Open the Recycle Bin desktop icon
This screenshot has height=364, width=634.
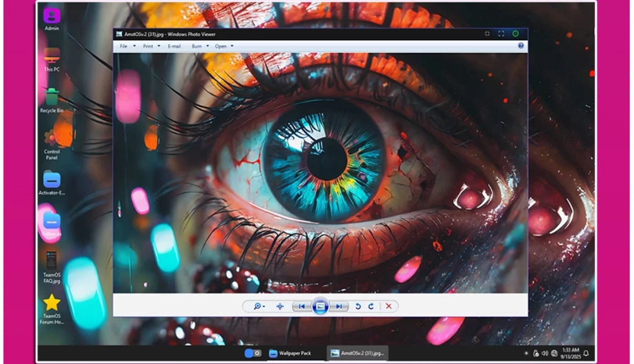(52, 99)
